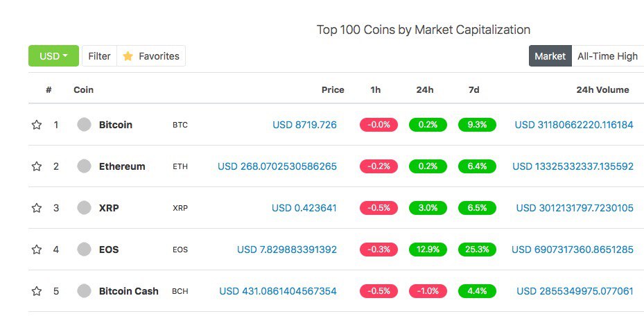The height and width of the screenshot is (323, 644).
Task: Open the Filter options
Action: click(99, 56)
